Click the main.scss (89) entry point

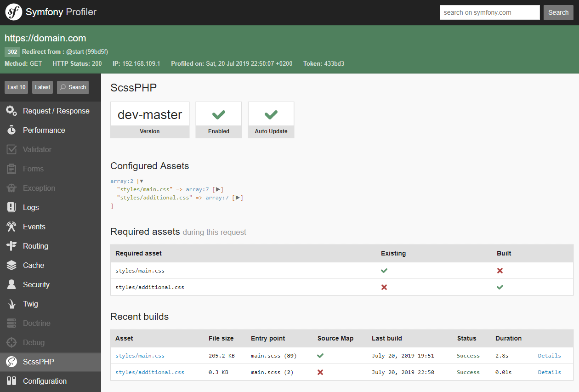pos(274,356)
